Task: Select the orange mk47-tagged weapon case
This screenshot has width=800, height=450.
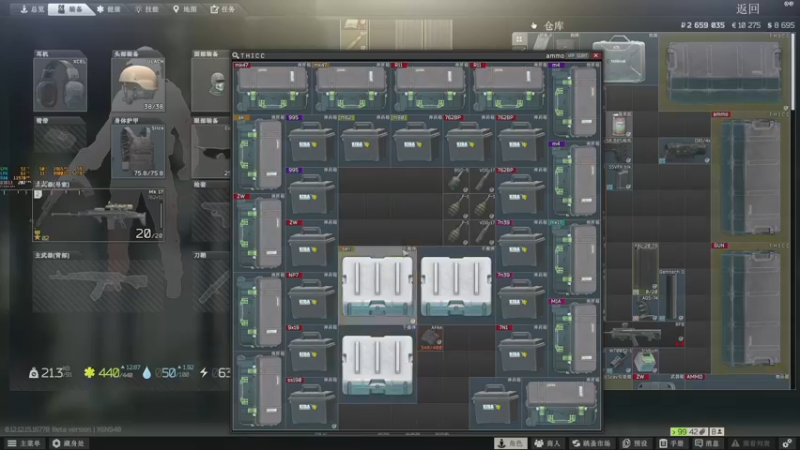Action: point(351,88)
